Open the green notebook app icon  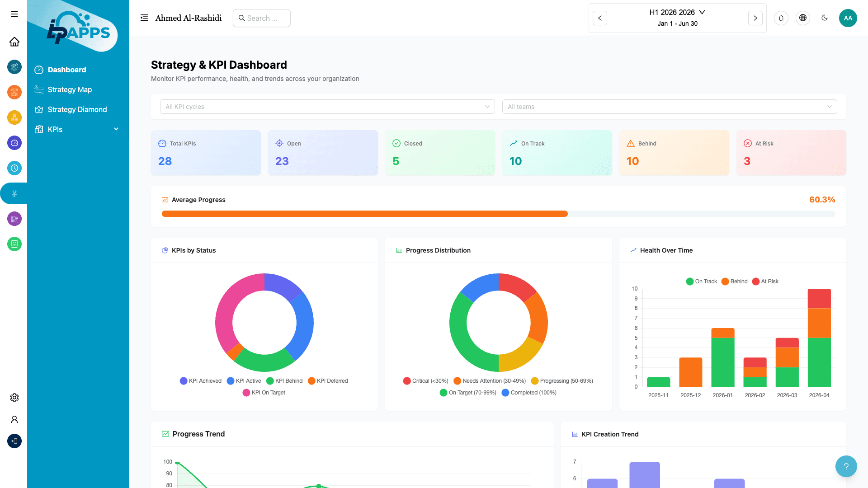tap(14, 244)
